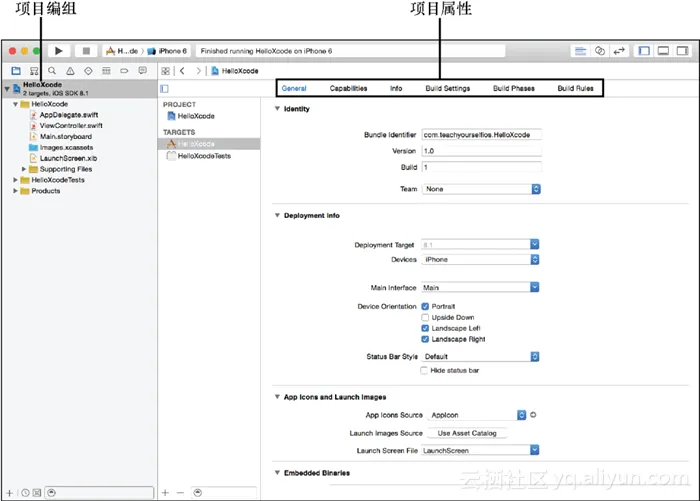Screen dimensions: 700x501
Task: Open the Issue navigator warning icon
Action: point(70,71)
